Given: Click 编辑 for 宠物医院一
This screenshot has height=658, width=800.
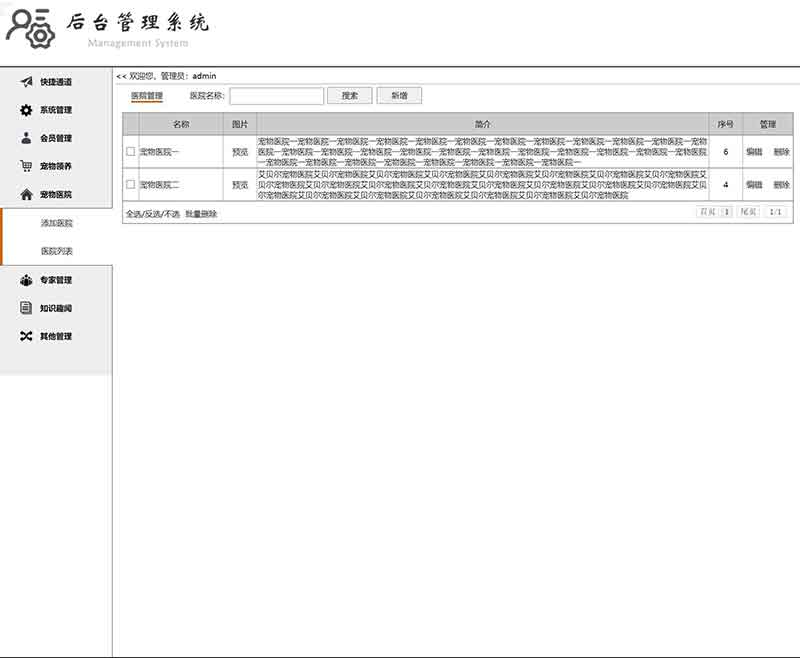Looking at the screenshot, I should click(x=753, y=152).
